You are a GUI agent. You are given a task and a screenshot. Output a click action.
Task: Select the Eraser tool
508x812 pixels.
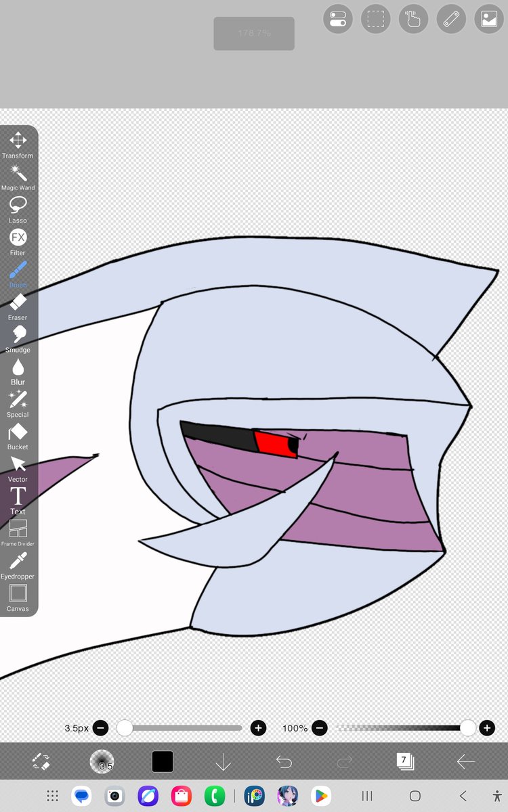coord(18,307)
